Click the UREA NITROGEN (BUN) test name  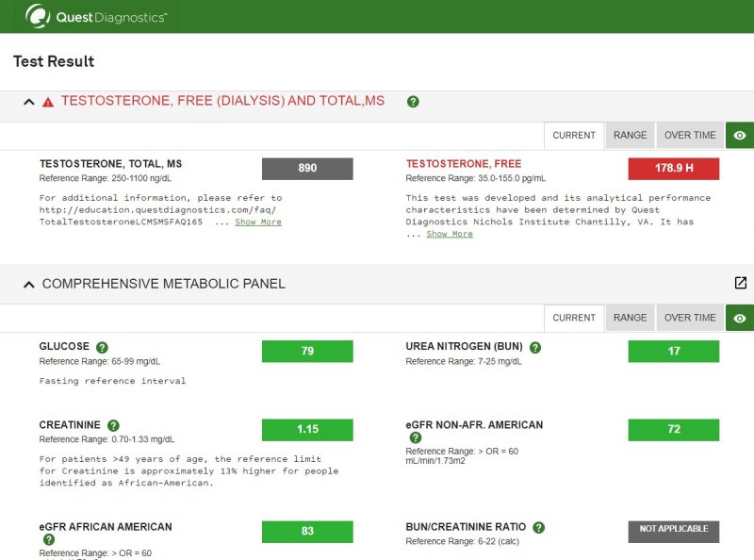pyautogui.click(x=464, y=346)
